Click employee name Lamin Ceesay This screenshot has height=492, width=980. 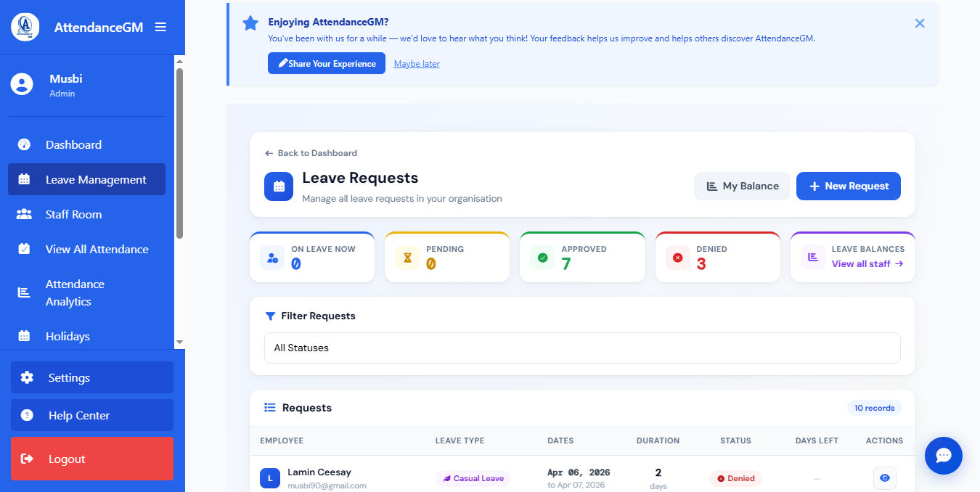tap(319, 472)
